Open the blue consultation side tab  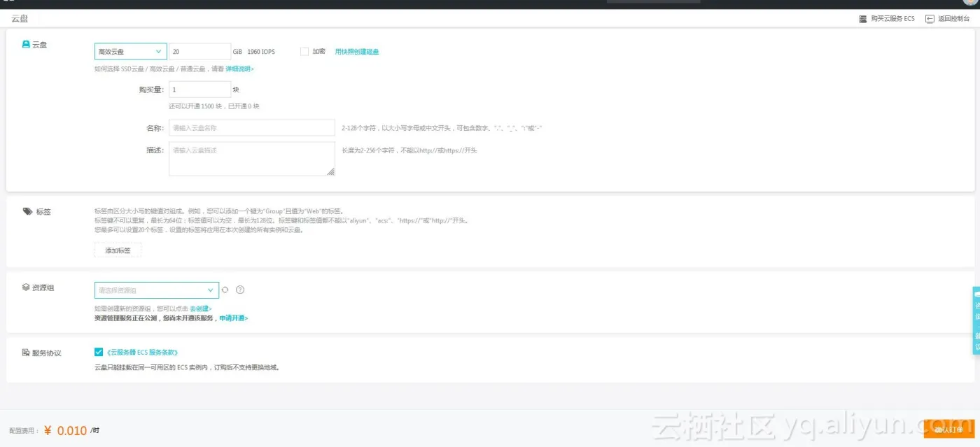click(976, 320)
